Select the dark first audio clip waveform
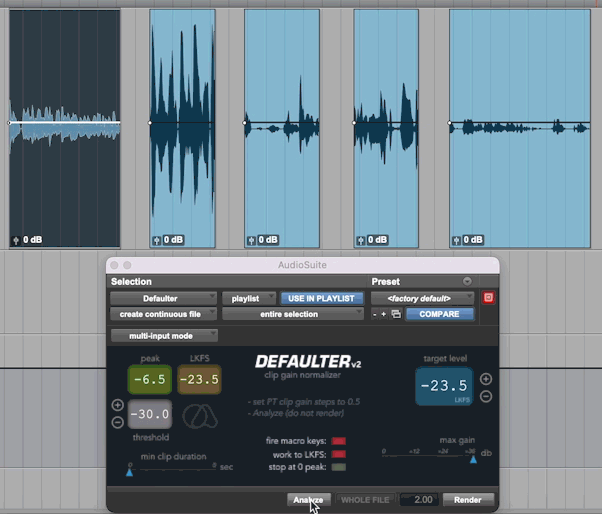This screenshot has height=514, width=602. coord(64,129)
